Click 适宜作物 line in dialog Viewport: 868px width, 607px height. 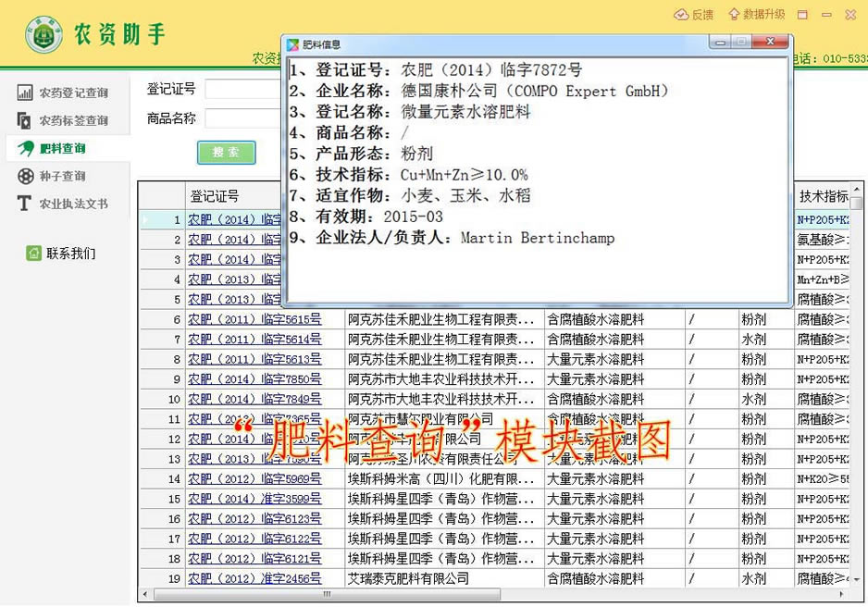[410, 196]
